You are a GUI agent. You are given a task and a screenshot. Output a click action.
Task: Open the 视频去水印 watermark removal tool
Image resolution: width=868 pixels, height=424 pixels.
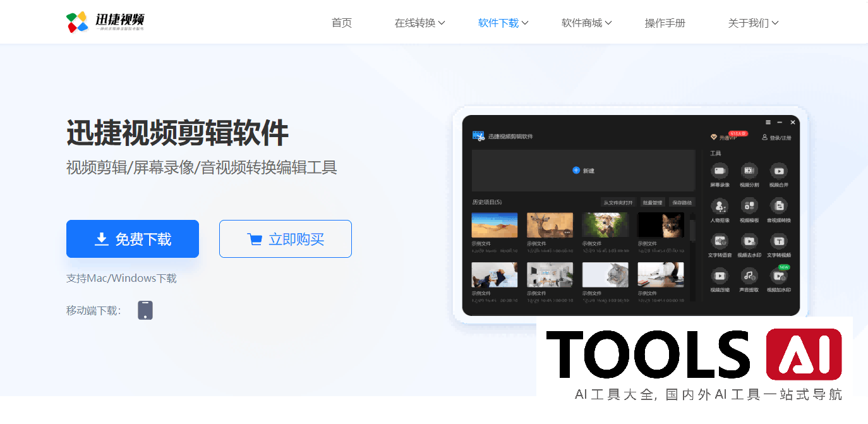(749, 241)
